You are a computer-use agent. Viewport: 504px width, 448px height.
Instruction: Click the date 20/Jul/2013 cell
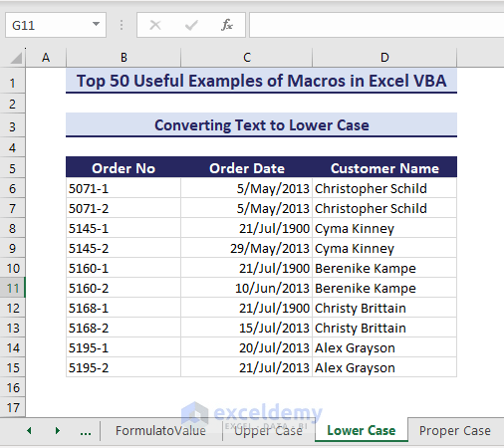click(247, 347)
